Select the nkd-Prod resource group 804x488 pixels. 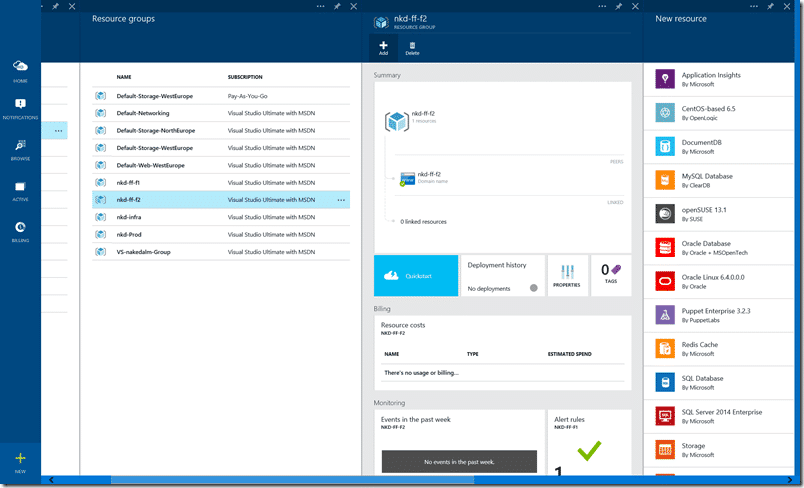221,235
